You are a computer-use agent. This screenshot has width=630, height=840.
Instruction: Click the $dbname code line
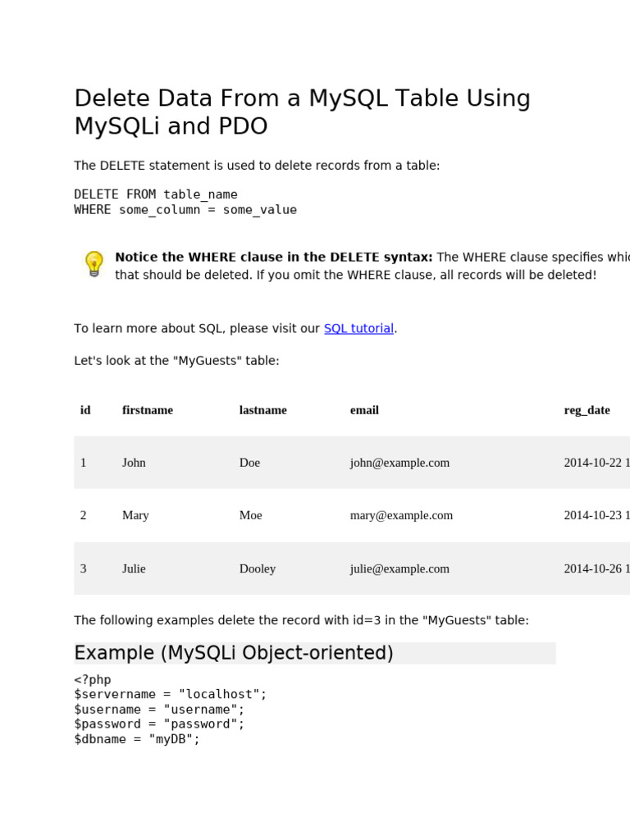(137, 739)
